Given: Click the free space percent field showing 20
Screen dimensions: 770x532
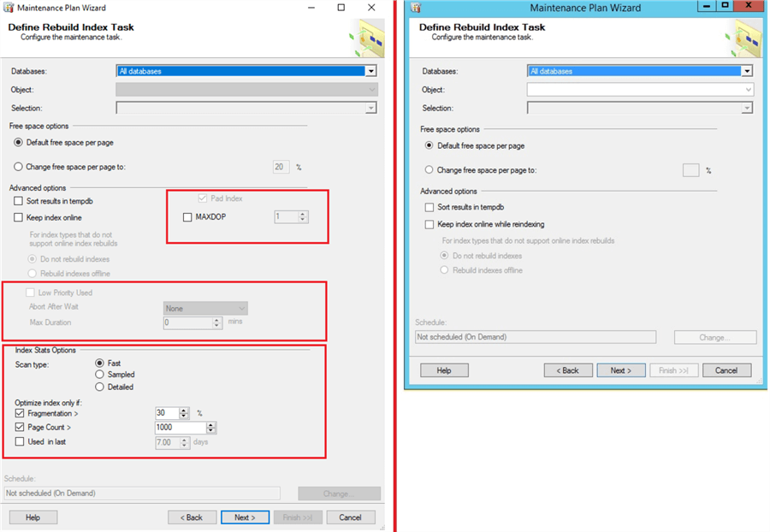Looking at the screenshot, I should point(281,167).
